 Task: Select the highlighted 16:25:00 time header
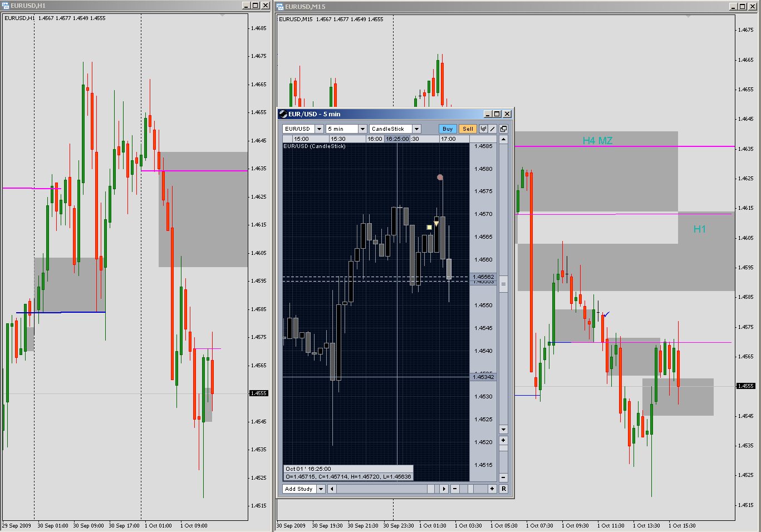point(396,139)
